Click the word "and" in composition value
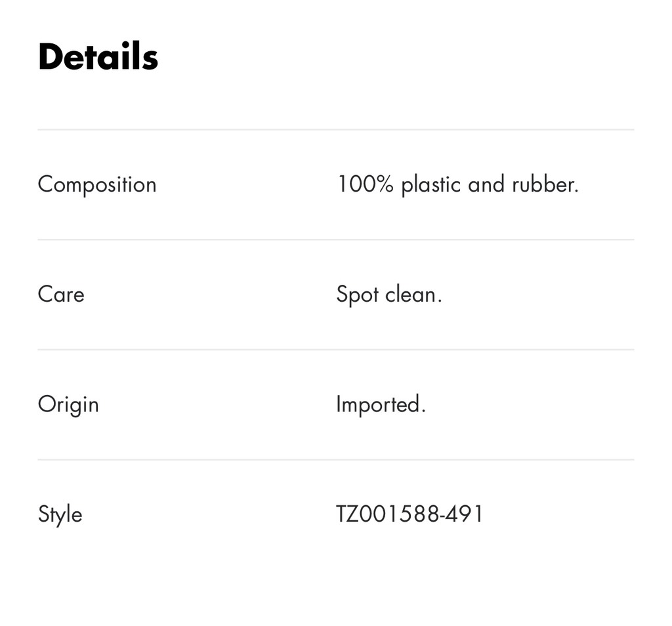This screenshot has width=672, height=626. coord(486,184)
